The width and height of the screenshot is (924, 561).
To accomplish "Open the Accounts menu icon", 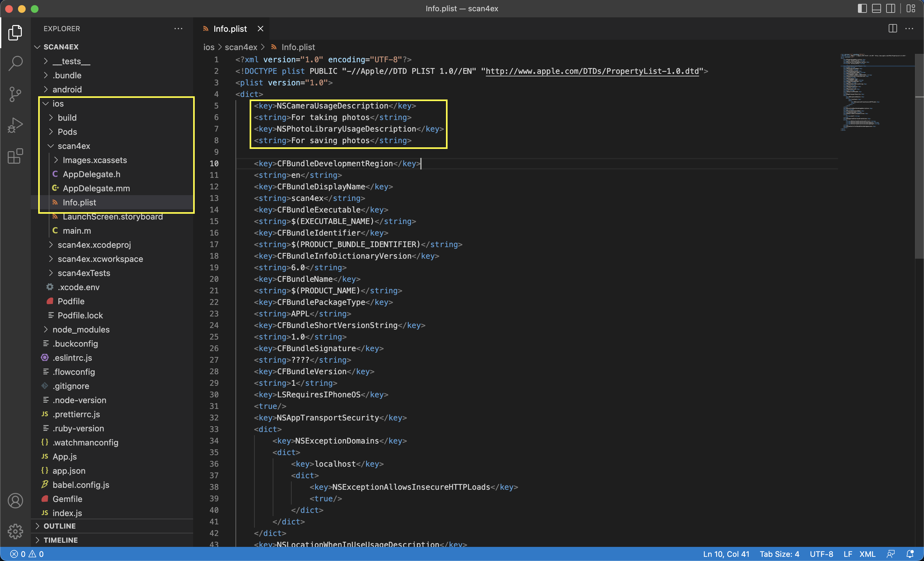I will click(x=15, y=501).
